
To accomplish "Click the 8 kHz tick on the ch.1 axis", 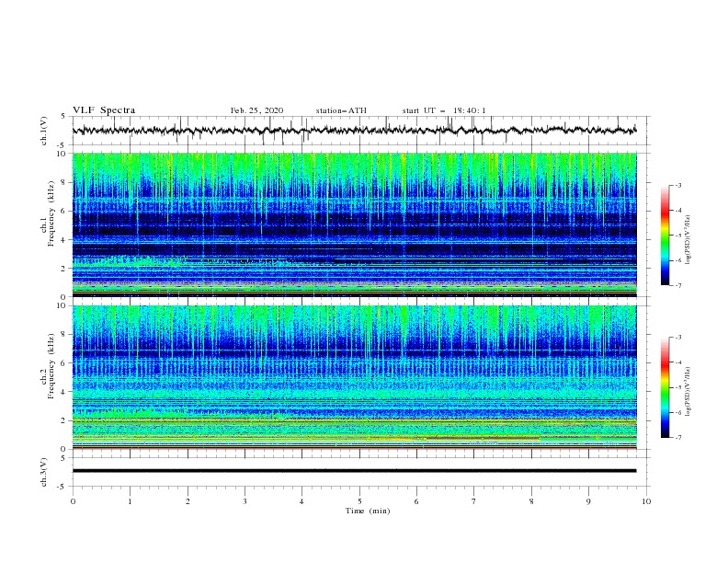I will (x=64, y=182).
